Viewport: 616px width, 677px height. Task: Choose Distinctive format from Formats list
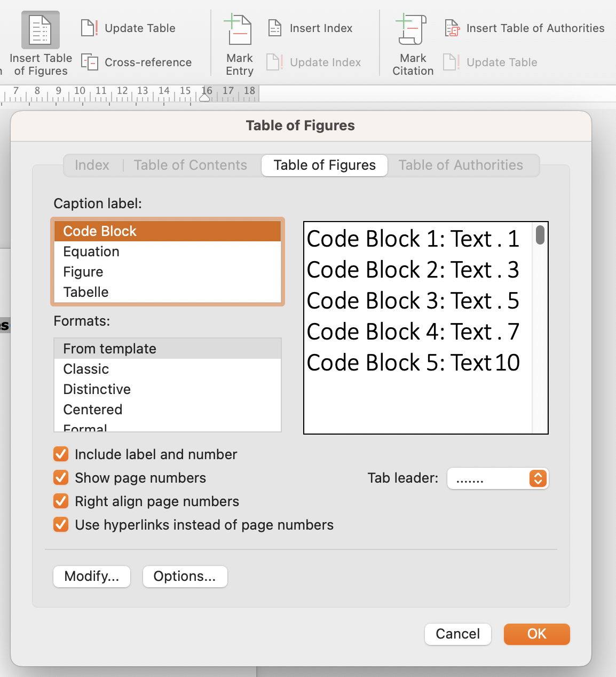[97, 389]
